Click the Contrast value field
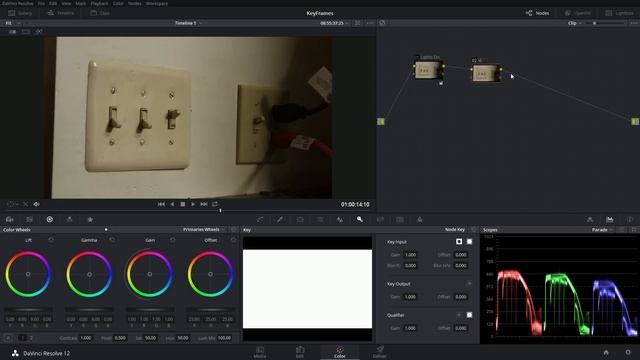The height and width of the screenshot is (360, 640). click(86, 338)
